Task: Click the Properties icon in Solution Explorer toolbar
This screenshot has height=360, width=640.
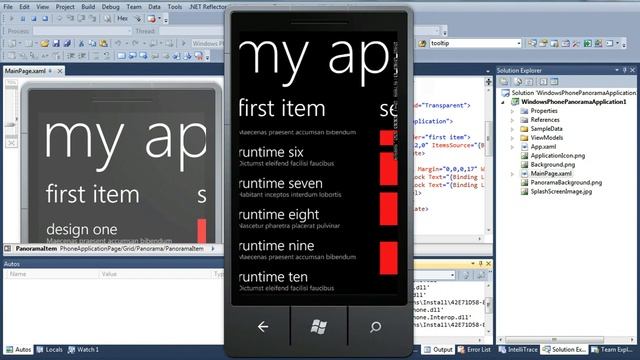Action: 504,82
